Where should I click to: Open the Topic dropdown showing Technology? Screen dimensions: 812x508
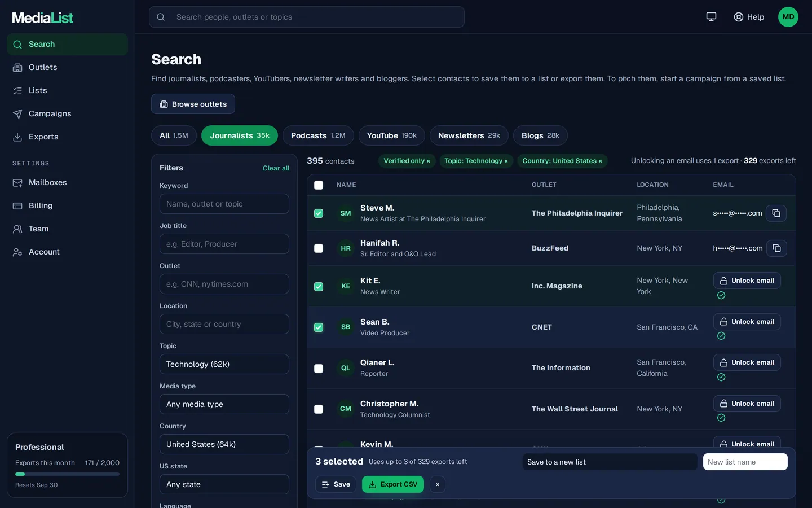pos(224,364)
